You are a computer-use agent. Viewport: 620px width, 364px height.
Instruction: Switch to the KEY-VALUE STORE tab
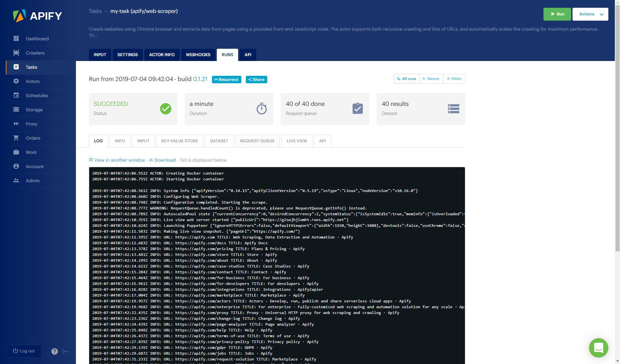pyautogui.click(x=180, y=141)
